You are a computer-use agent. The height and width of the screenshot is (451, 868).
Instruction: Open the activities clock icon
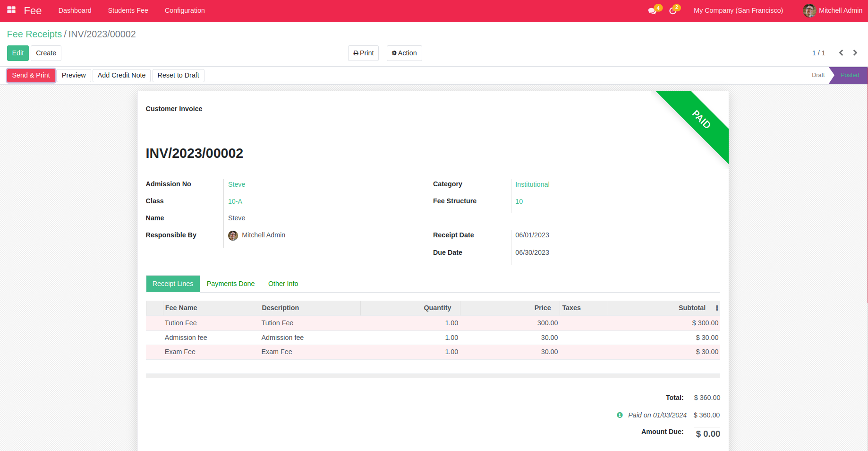click(x=673, y=11)
